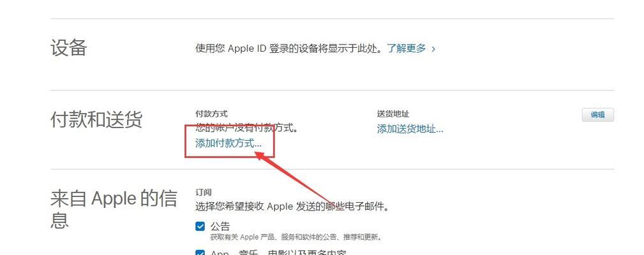Click the 送货地址 subheading label

[393, 114]
